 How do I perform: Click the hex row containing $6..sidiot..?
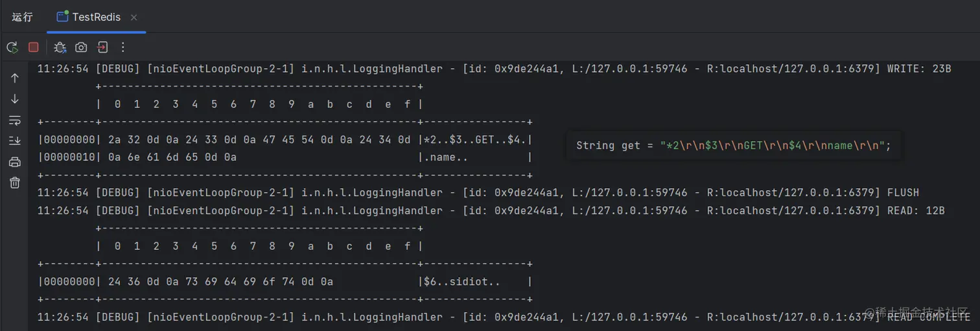pyautogui.click(x=285, y=282)
